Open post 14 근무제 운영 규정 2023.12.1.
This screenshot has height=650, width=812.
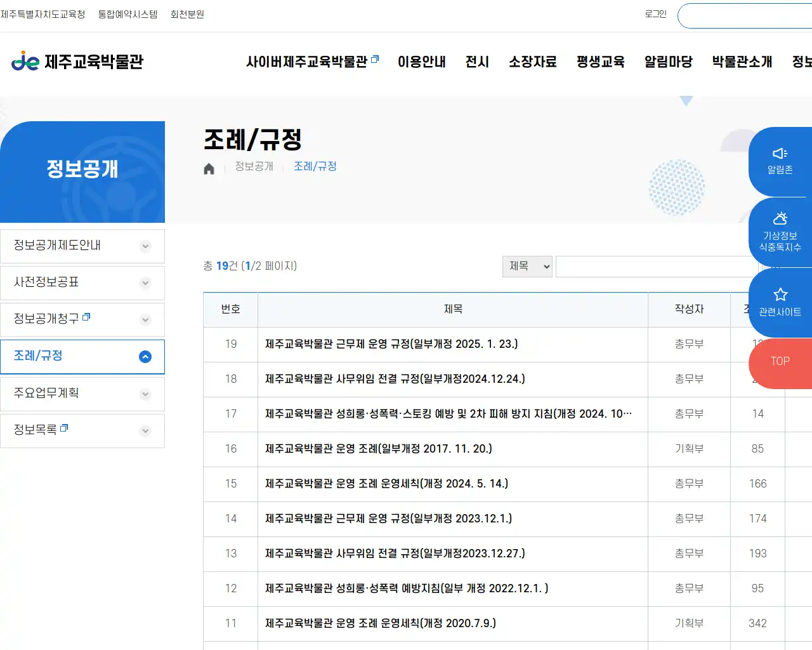tap(389, 519)
